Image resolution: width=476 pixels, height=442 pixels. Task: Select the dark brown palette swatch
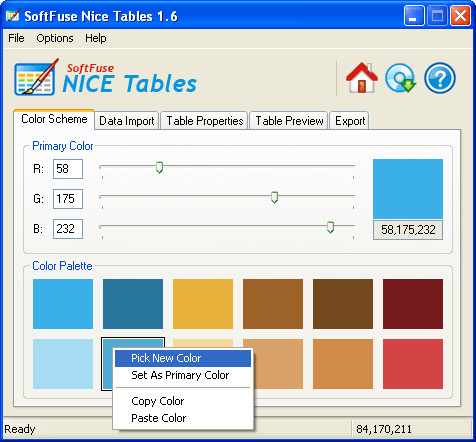coord(343,304)
